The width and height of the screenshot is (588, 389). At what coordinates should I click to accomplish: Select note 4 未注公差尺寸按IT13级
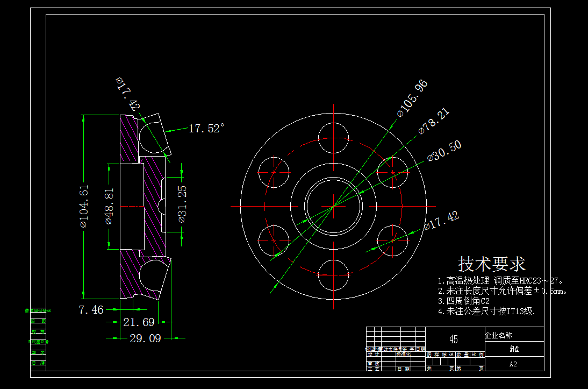click(487, 312)
